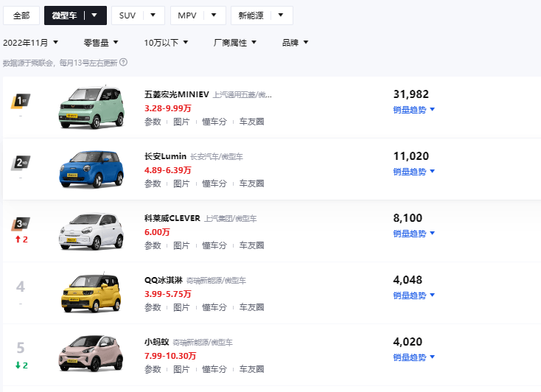Expand the MPV category dropdown
The width and height of the screenshot is (541, 392).
pos(213,15)
